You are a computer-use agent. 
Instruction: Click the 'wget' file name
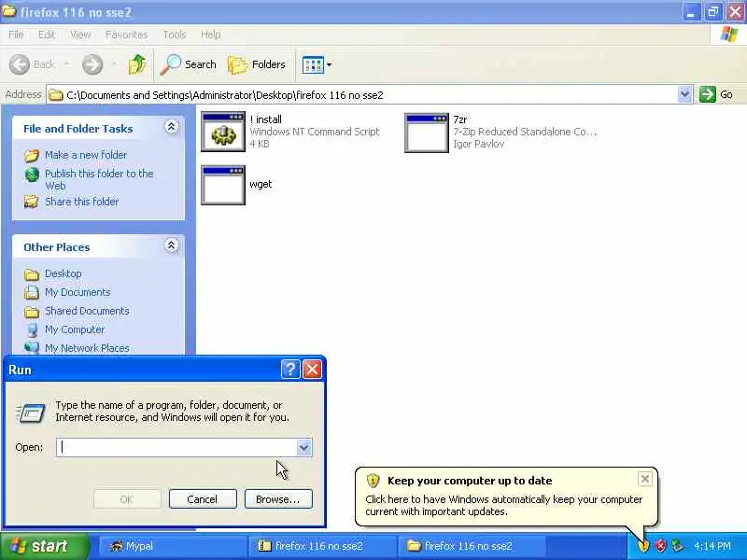click(x=261, y=184)
